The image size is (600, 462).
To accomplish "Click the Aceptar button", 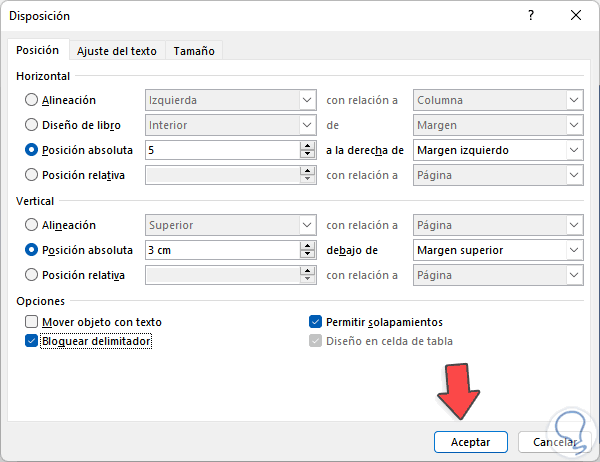I will 471,442.
